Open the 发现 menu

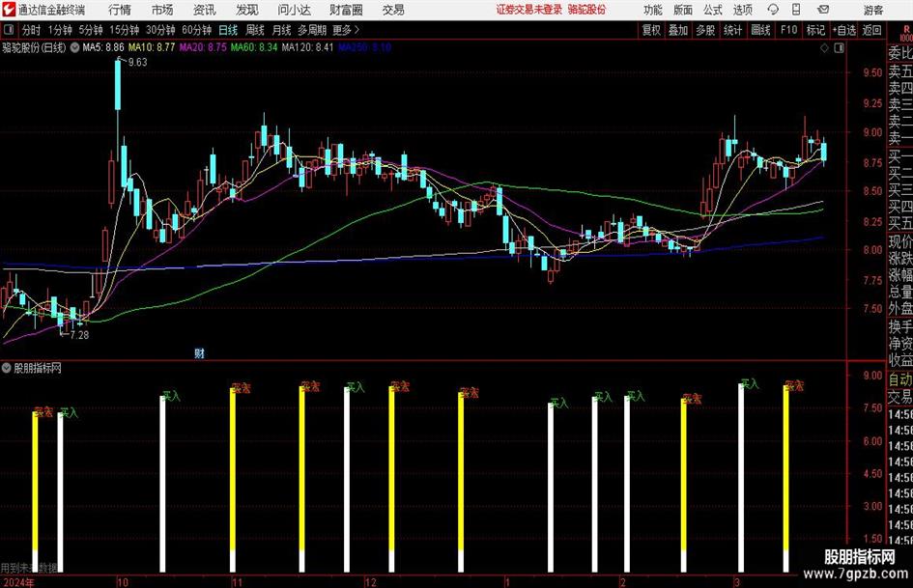point(247,10)
